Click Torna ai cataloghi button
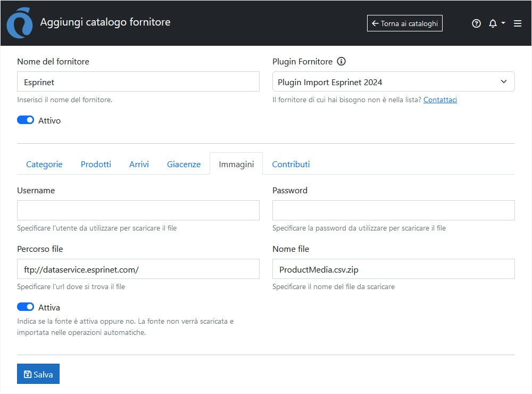 coord(404,23)
